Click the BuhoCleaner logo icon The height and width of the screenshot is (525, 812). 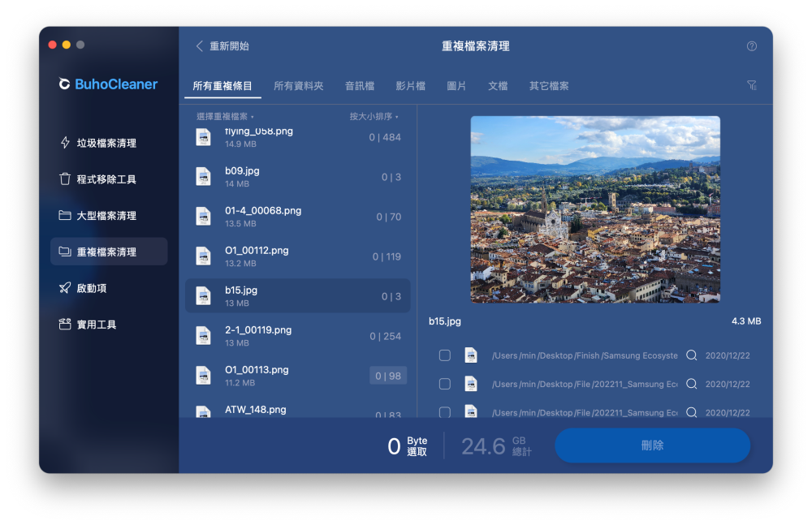(64, 84)
